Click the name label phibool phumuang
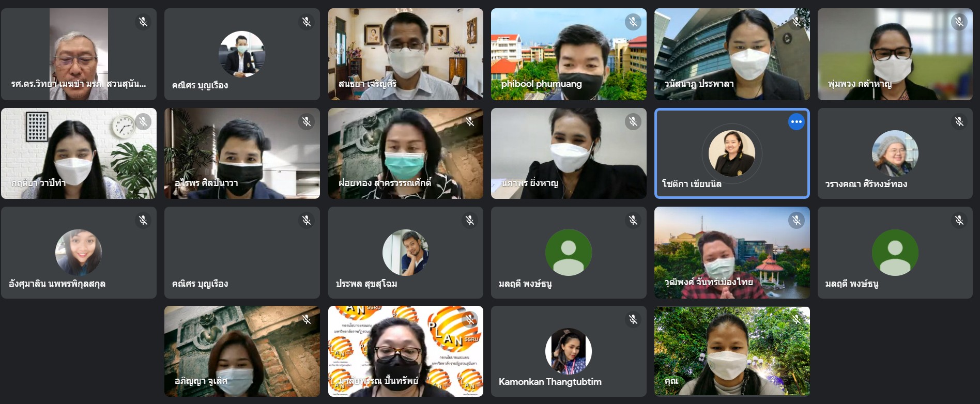The width and height of the screenshot is (980, 404). (x=541, y=84)
